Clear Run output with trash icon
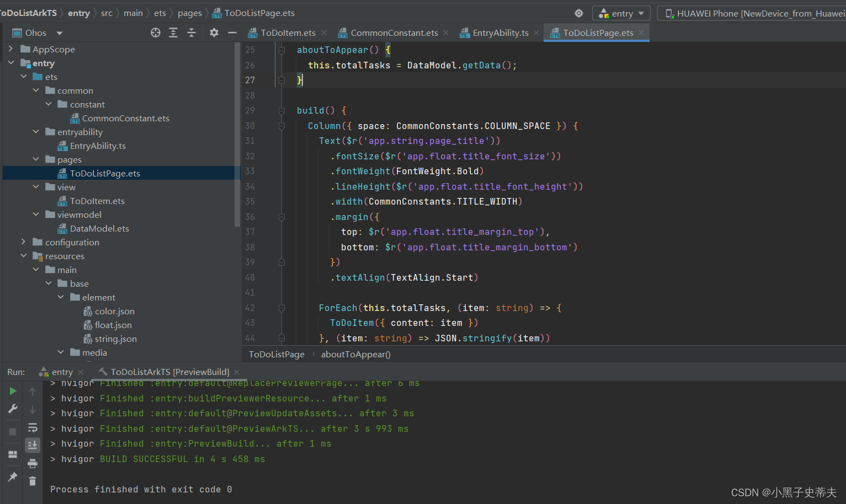The width and height of the screenshot is (846, 504). (33, 481)
